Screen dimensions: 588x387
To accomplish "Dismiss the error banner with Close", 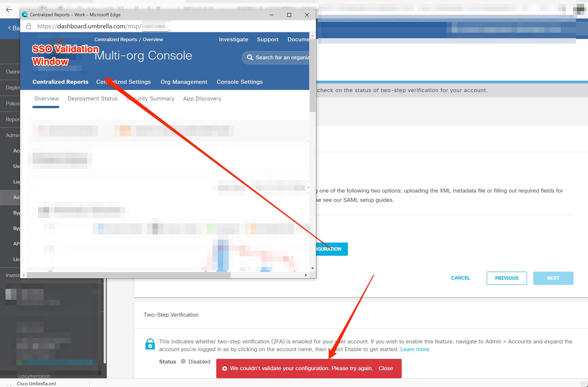I will pos(386,368).
